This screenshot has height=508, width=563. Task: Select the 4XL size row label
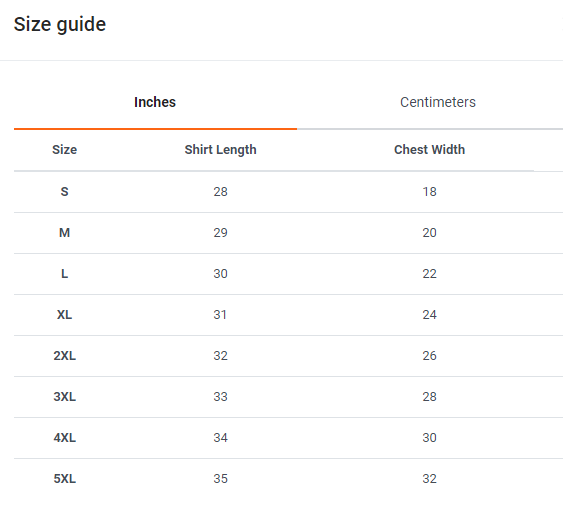coord(65,438)
